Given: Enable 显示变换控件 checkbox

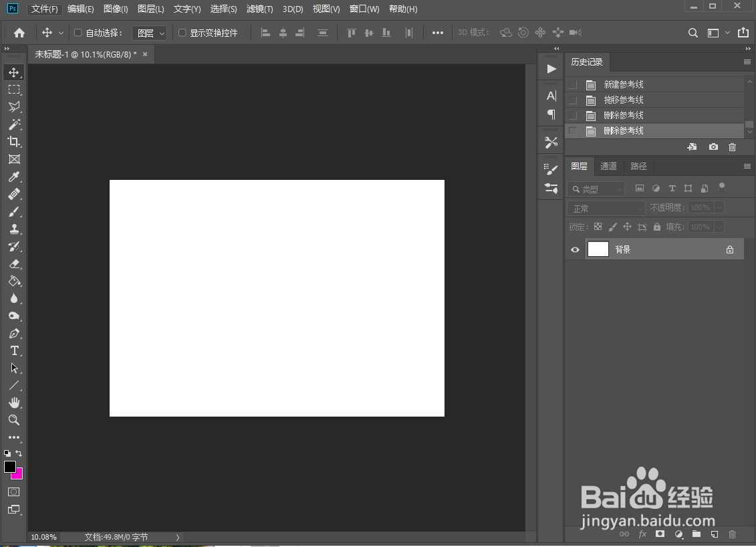Looking at the screenshot, I should pyautogui.click(x=182, y=32).
